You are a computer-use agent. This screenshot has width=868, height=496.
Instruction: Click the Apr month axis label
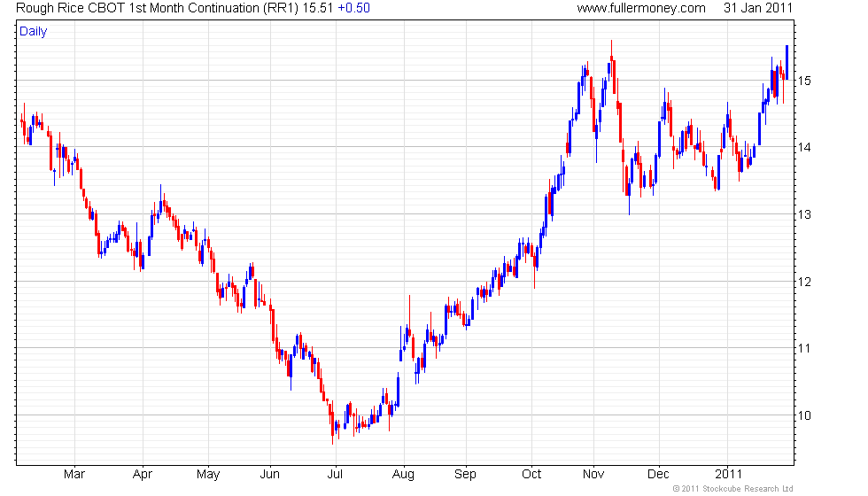click(143, 475)
